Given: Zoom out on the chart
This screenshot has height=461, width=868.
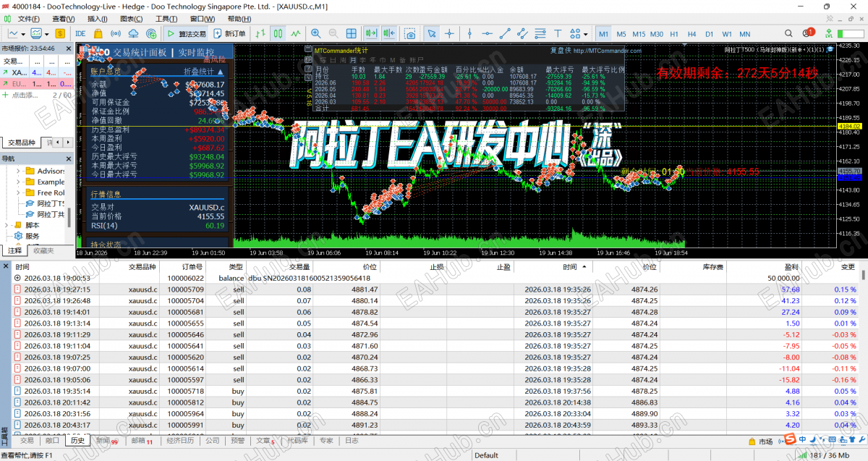Looking at the screenshot, I should [333, 33].
